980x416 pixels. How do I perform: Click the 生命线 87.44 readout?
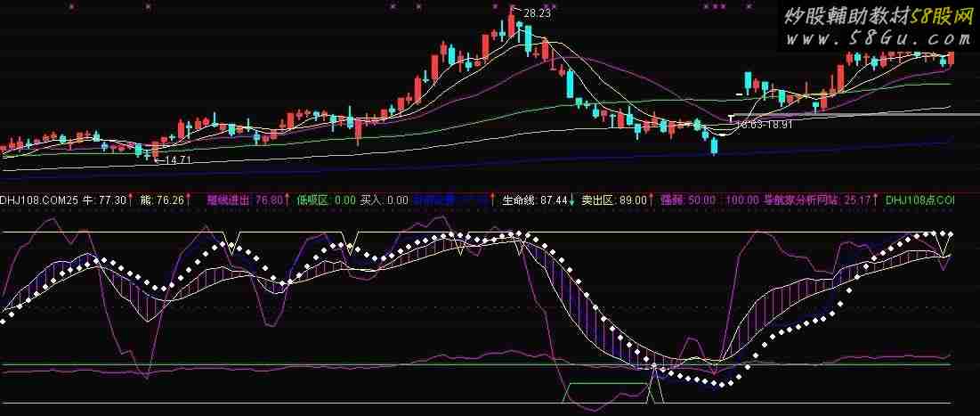click(535, 200)
